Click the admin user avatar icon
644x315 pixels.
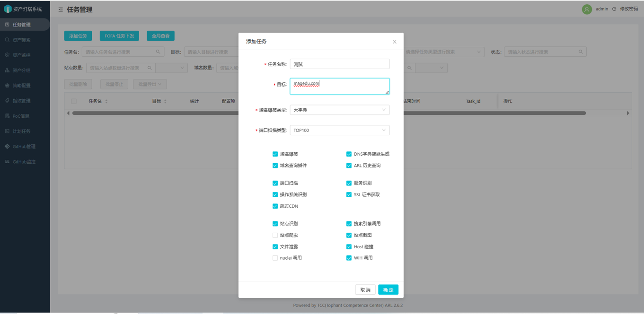(587, 9)
